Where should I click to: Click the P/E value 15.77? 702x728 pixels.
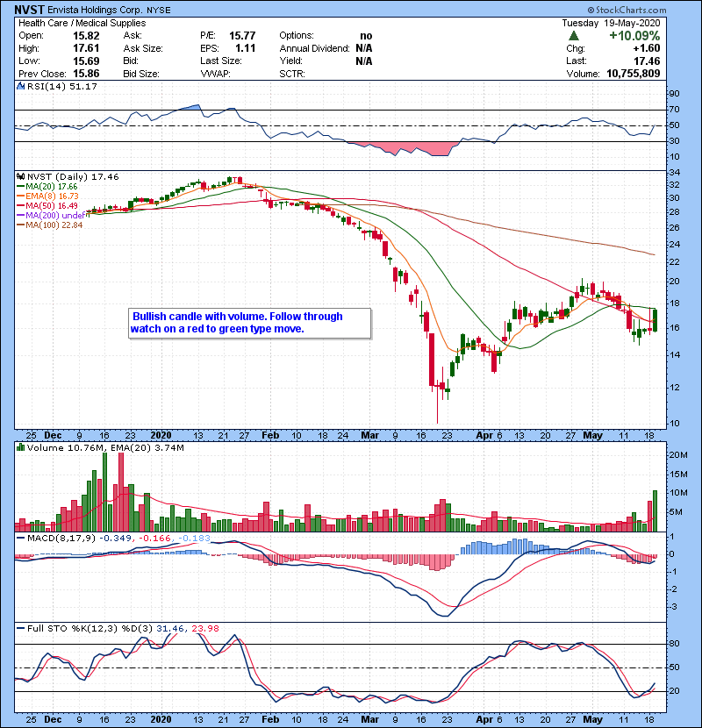click(242, 36)
